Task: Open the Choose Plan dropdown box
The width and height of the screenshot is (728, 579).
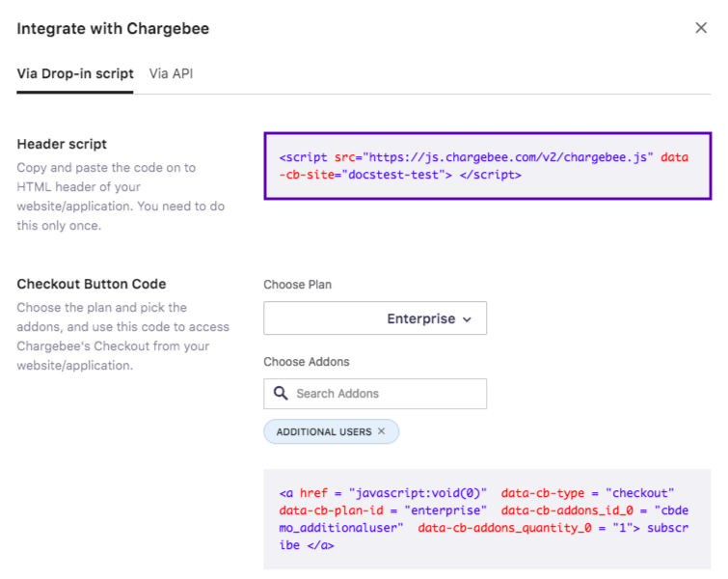Action: pos(375,318)
